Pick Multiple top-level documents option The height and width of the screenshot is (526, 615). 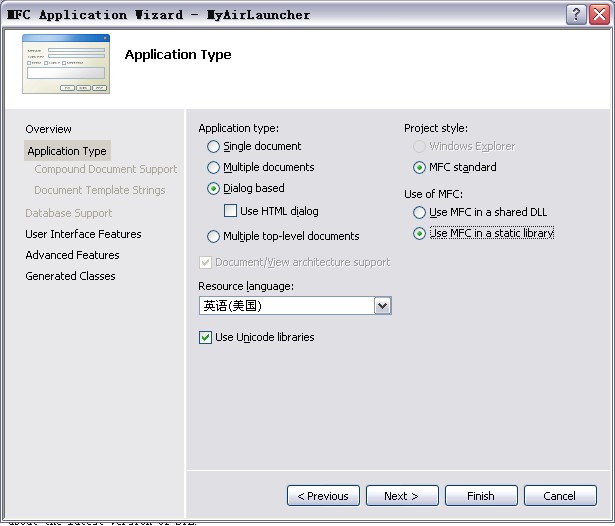tap(213, 237)
